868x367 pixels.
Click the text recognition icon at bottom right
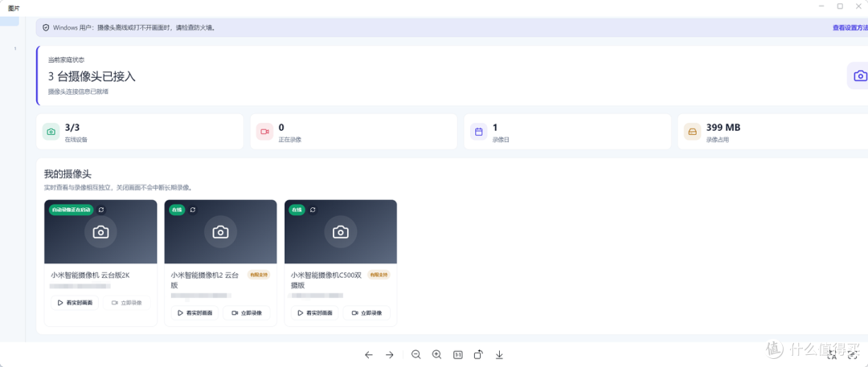832,355
